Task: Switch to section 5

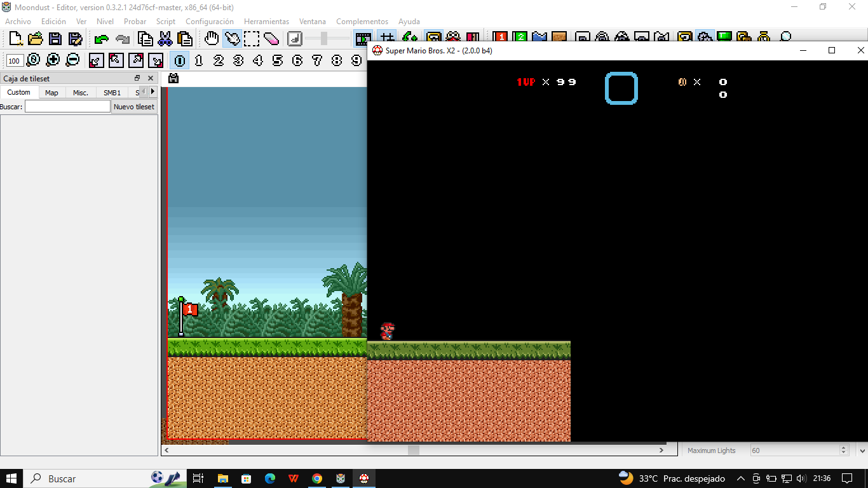Action: [278, 60]
